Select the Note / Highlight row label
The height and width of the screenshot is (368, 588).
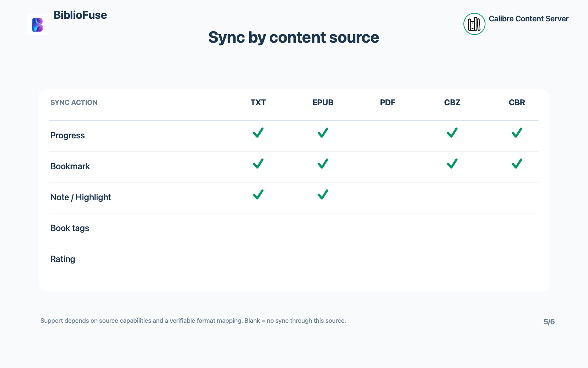80,197
